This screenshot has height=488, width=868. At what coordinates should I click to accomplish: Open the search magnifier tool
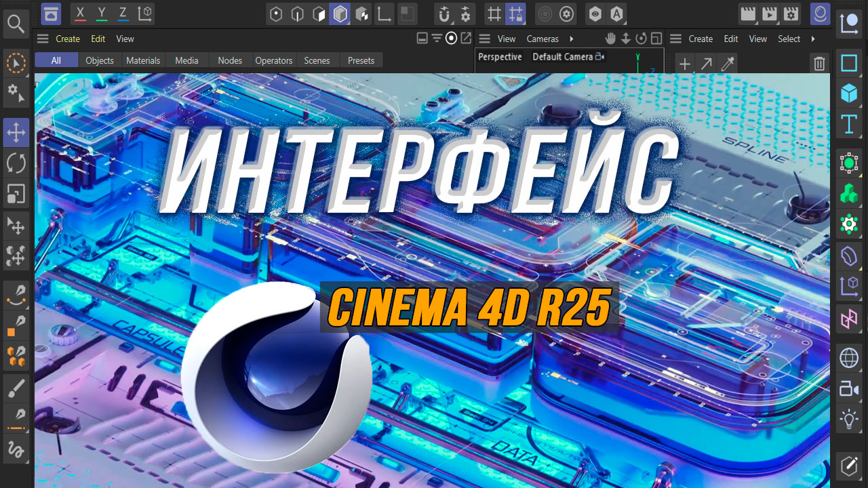coord(16,24)
